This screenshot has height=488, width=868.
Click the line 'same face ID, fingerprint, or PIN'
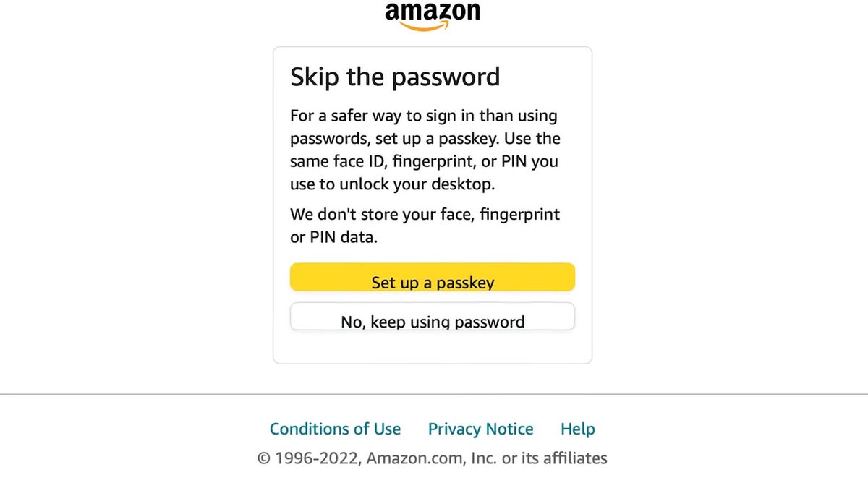point(424,161)
